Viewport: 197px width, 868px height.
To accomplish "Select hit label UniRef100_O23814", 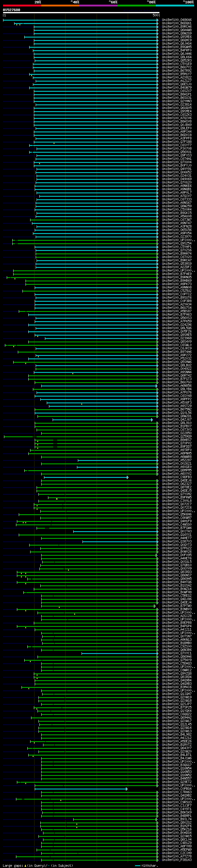I will (x=177, y=104).
